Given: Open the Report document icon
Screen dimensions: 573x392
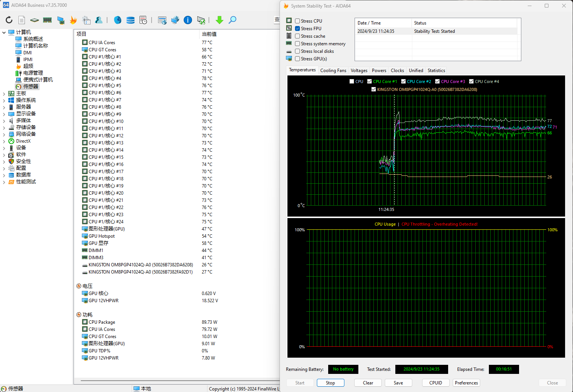Looking at the screenshot, I should tap(22, 20).
